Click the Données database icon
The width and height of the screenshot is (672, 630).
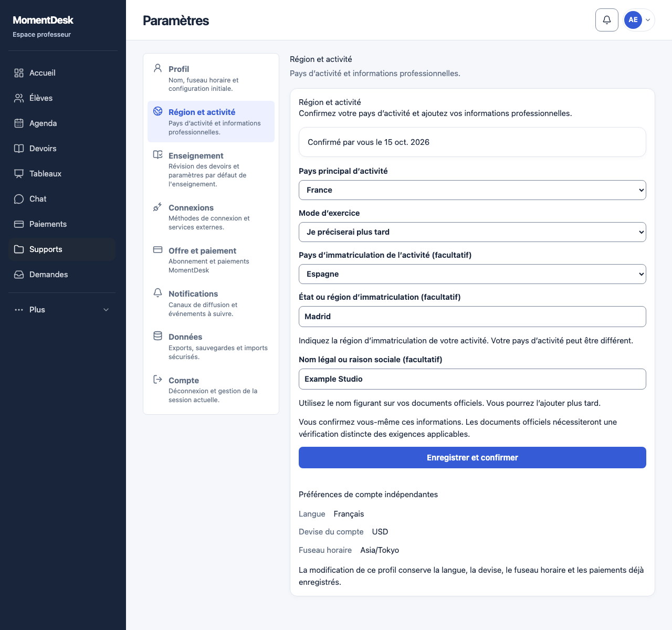pyautogui.click(x=157, y=336)
